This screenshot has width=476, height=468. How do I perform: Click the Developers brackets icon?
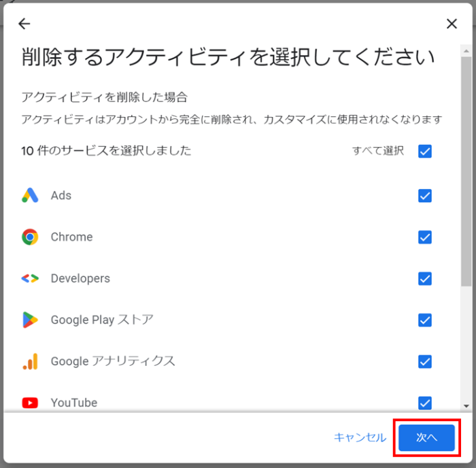coord(30,278)
